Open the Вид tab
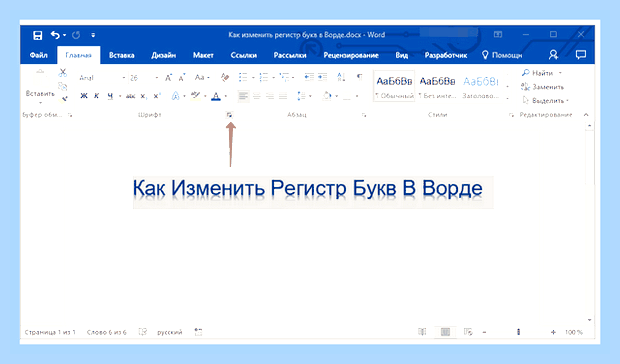The image size is (620, 364). [401, 55]
